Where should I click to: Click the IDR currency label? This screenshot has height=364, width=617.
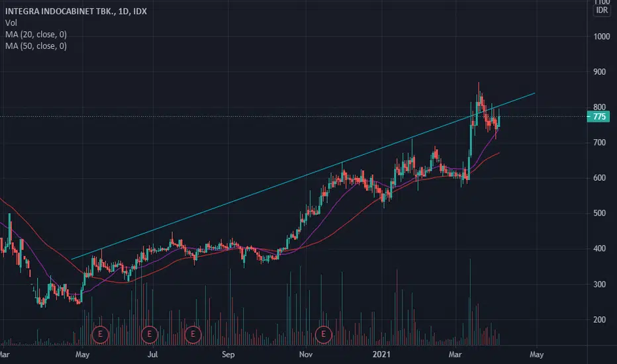pos(602,10)
